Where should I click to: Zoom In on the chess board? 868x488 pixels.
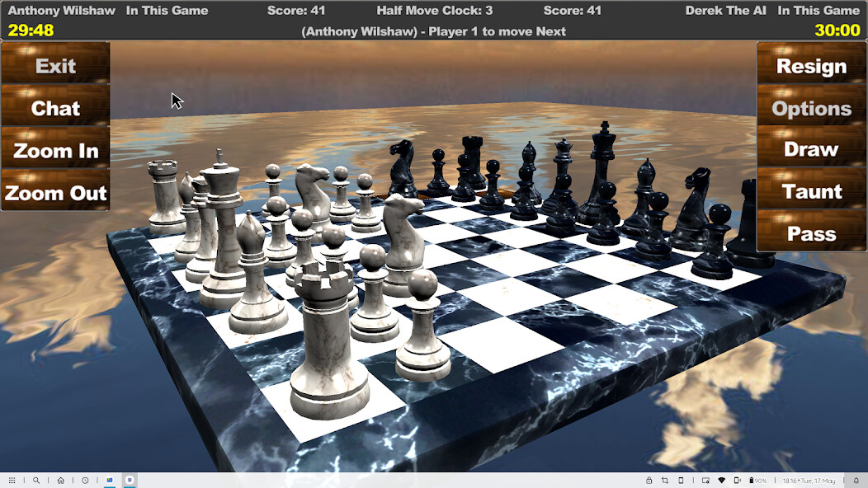tap(55, 151)
